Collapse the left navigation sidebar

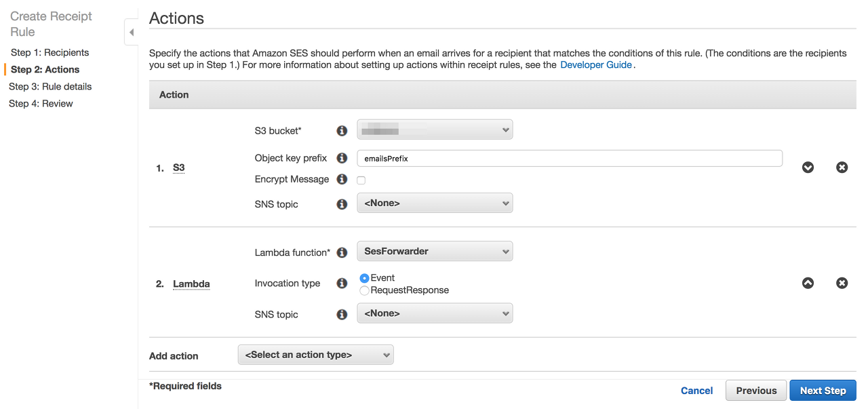coord(131,33)
